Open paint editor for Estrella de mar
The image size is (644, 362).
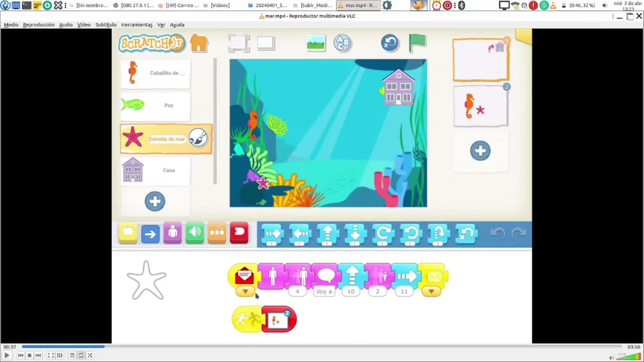point(198,138)
